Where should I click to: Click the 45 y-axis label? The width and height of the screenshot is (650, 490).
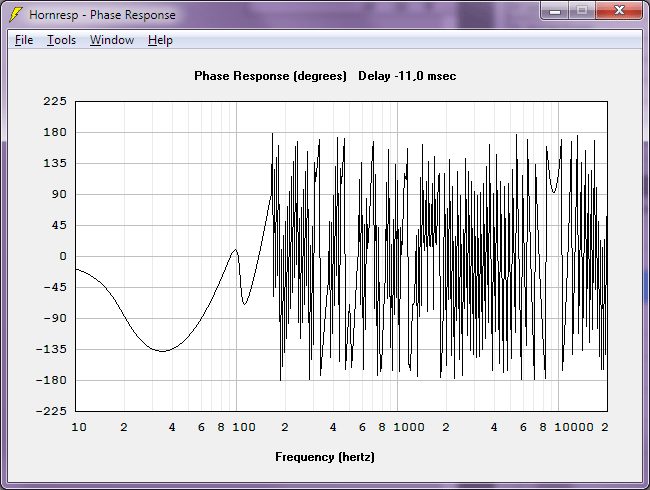[59, 225]
